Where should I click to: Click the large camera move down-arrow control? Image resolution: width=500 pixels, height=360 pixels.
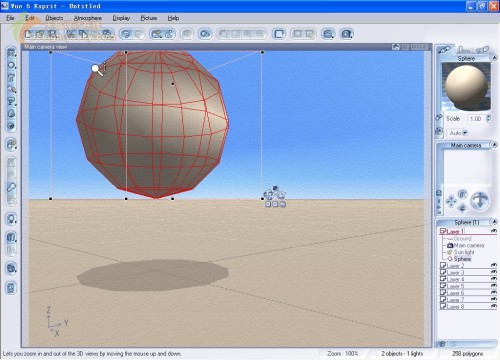coord(479,201)
